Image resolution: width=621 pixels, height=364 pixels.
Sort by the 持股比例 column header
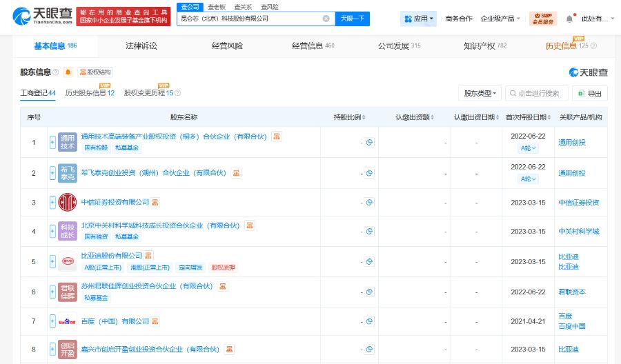(x=350, y=117)
